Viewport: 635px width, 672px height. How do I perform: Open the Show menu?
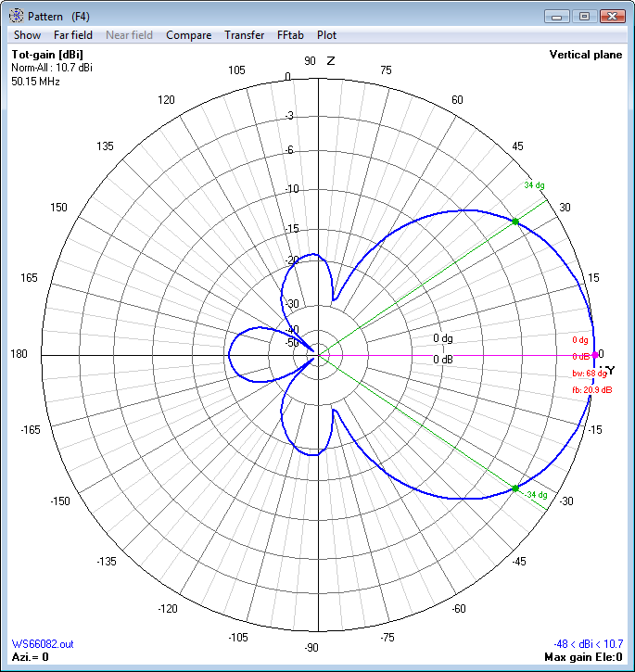click(28, 35)
